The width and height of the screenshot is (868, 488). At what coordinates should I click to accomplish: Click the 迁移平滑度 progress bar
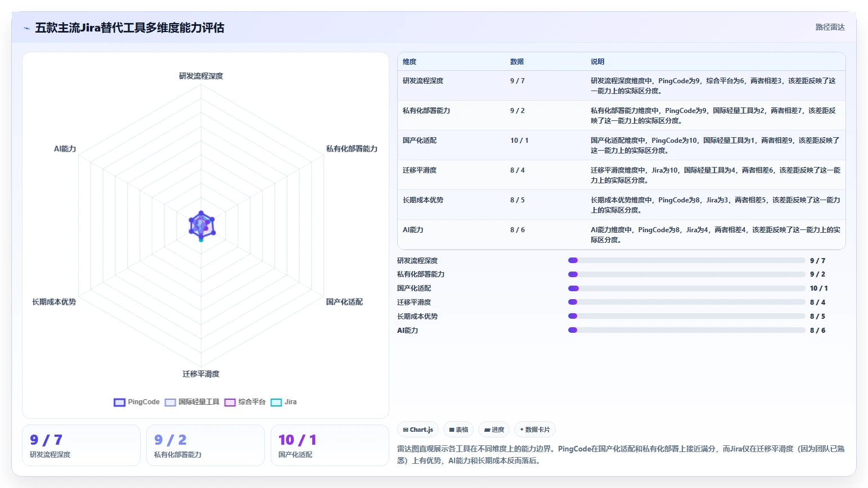[687, 302]
